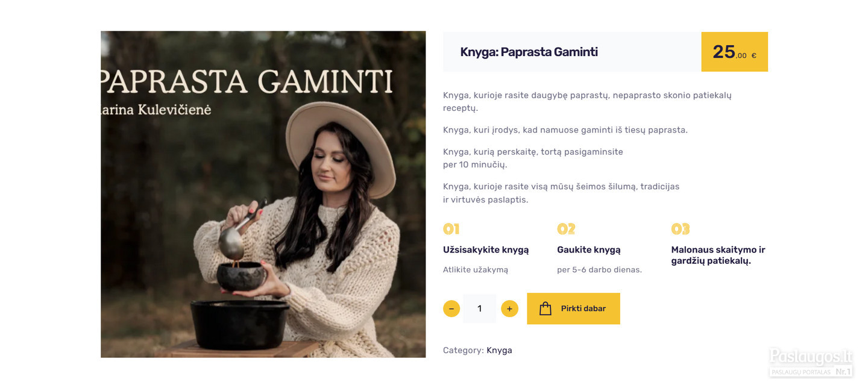Screen dimensions: 868x391
Task: Click the 03 step number icon
Action: 680,229
